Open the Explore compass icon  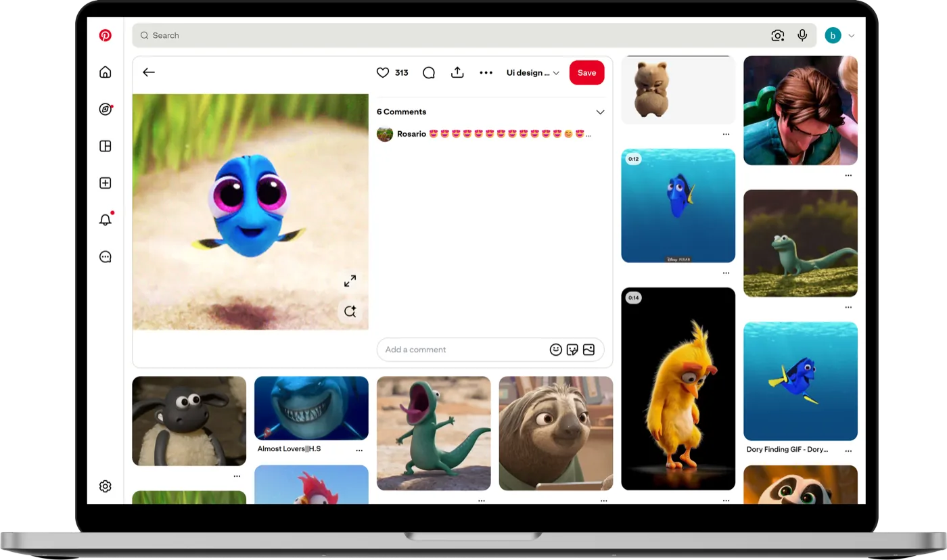click(106, 109)
